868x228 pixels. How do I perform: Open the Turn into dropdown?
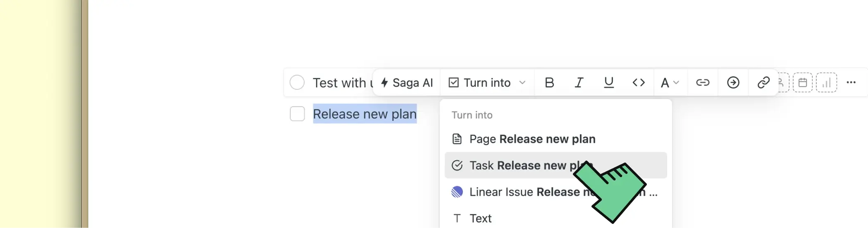pyautogui.click(x=487, y=83)
